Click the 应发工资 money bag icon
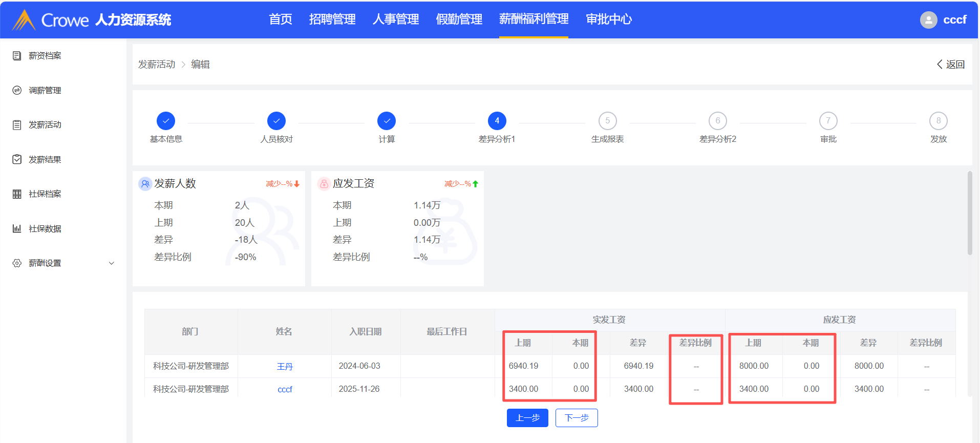Viewport: 980px width, 443px height. (x=324, y=183)
